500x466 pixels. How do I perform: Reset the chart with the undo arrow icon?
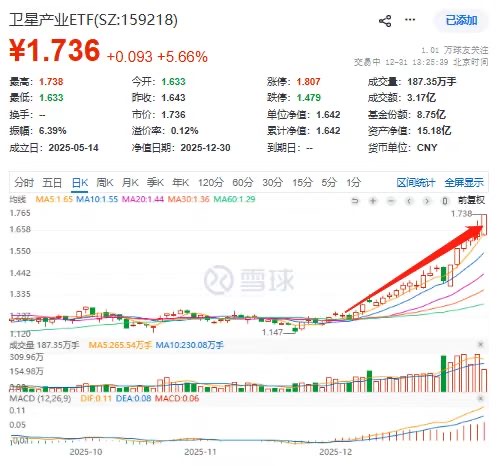coord(355,201)
